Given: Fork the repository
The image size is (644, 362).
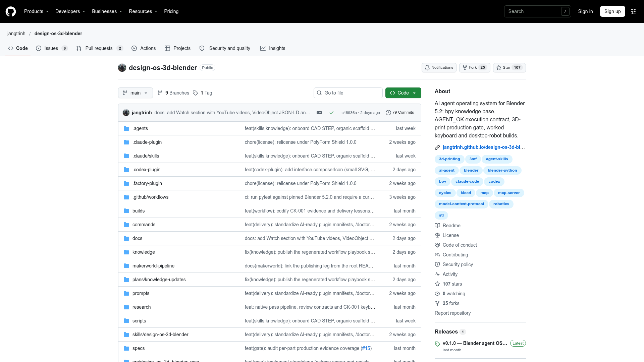Looking at the screenshot, I should tap(475, 68).
